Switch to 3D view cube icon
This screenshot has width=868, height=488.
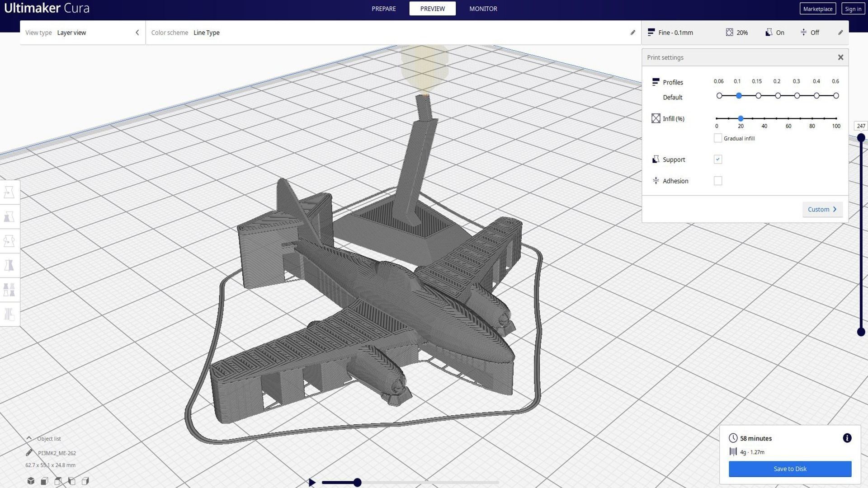tap(31, 481)
